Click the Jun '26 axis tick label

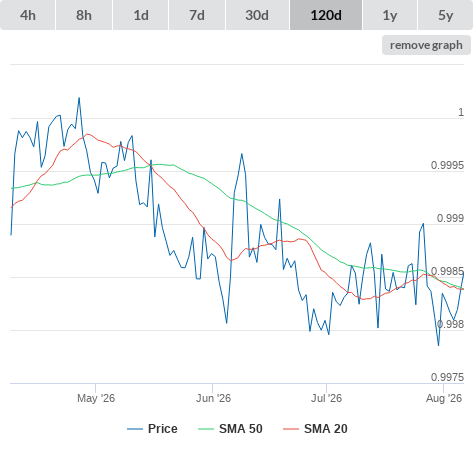[213, 398]
